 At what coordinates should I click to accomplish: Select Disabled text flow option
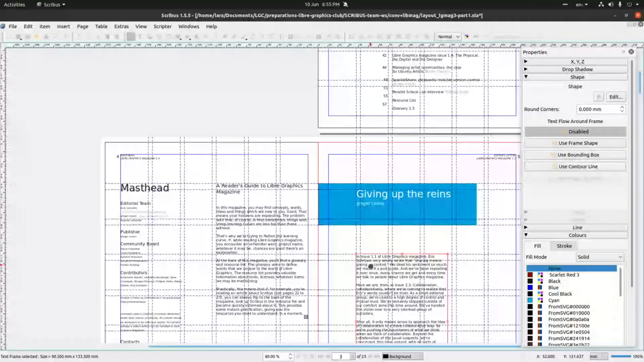[575, 132]
